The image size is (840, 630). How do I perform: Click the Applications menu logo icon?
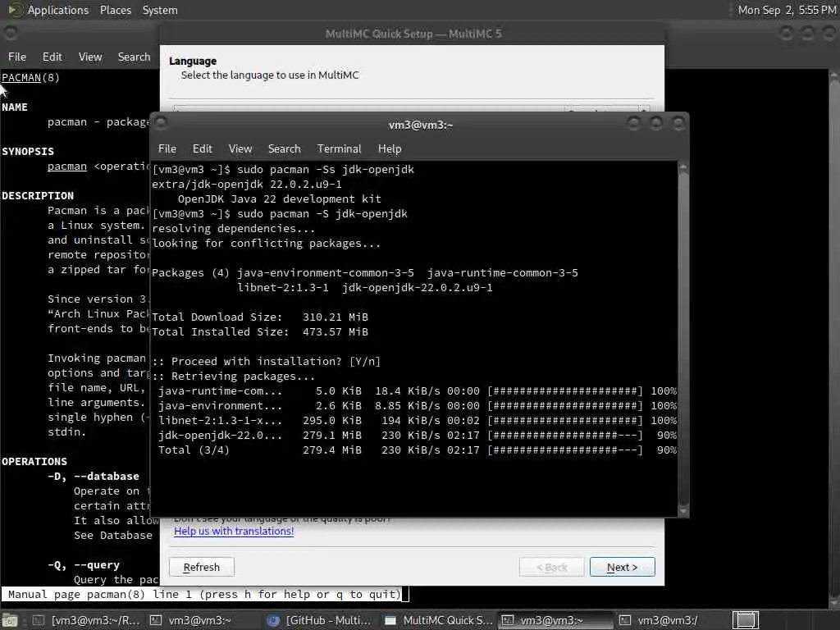coord(15,10)
